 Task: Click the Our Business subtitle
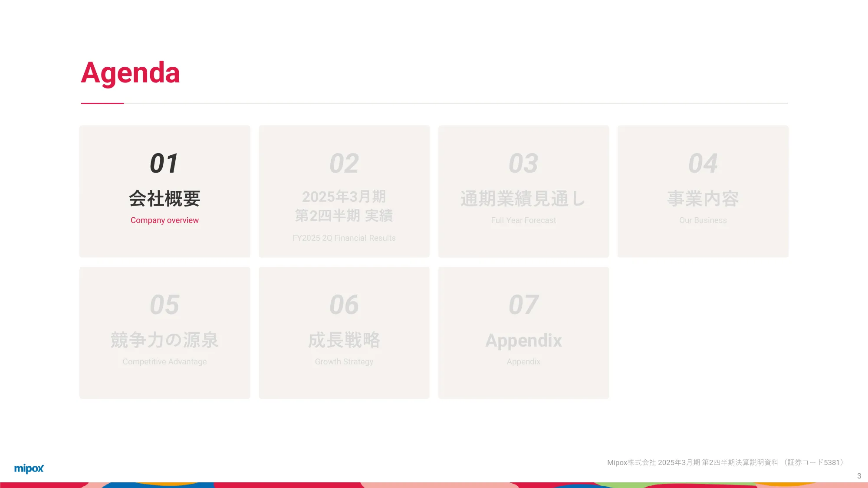(703, 220)
